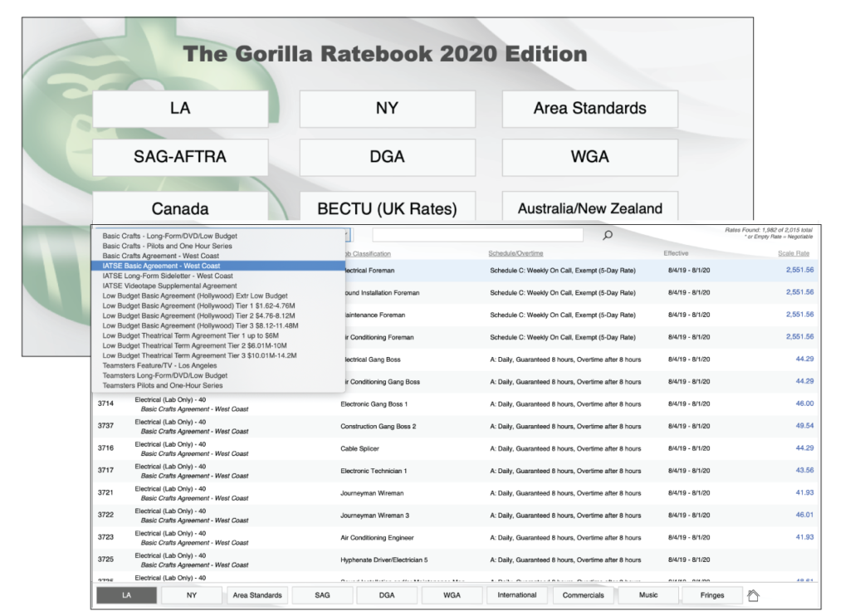Viewport: 850px width, 616px height.
Task: Open the Fringes tab
Action: (712, 595)
